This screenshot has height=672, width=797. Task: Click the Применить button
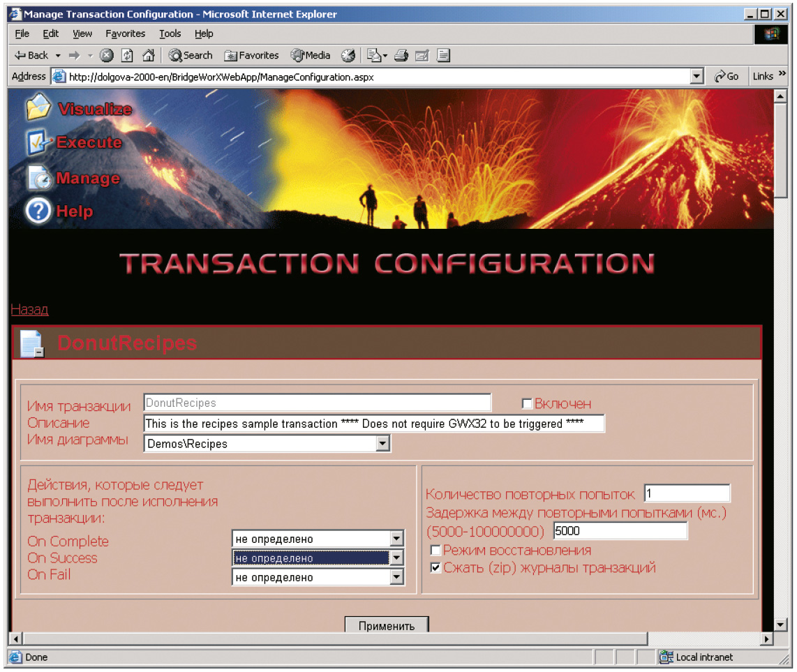pos(387,625)
